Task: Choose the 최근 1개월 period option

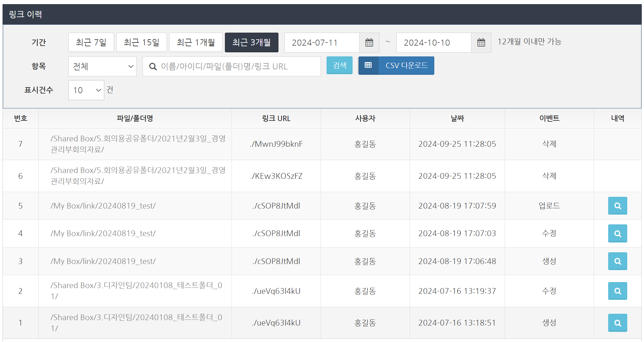Action: click(x=195, y=42)
